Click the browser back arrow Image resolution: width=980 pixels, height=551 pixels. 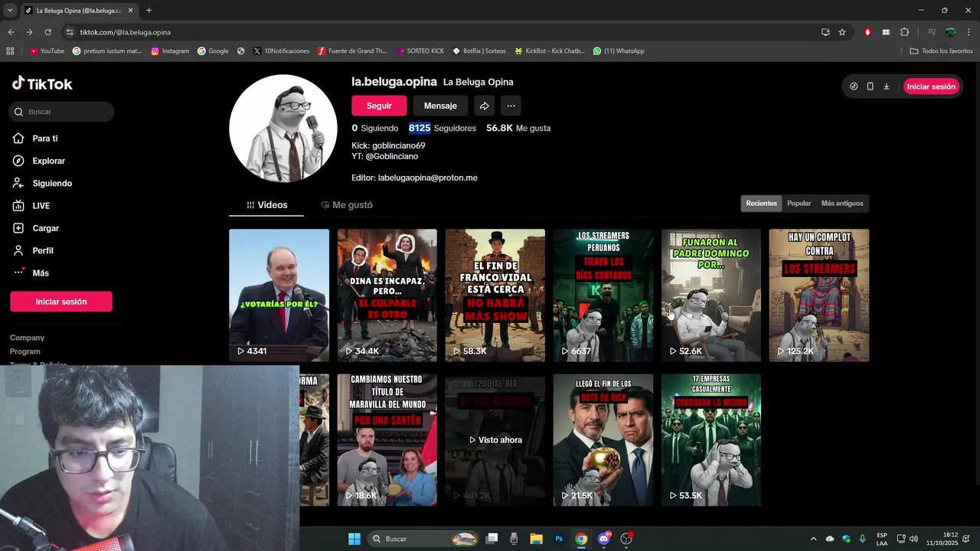click(x=11, y=32)
